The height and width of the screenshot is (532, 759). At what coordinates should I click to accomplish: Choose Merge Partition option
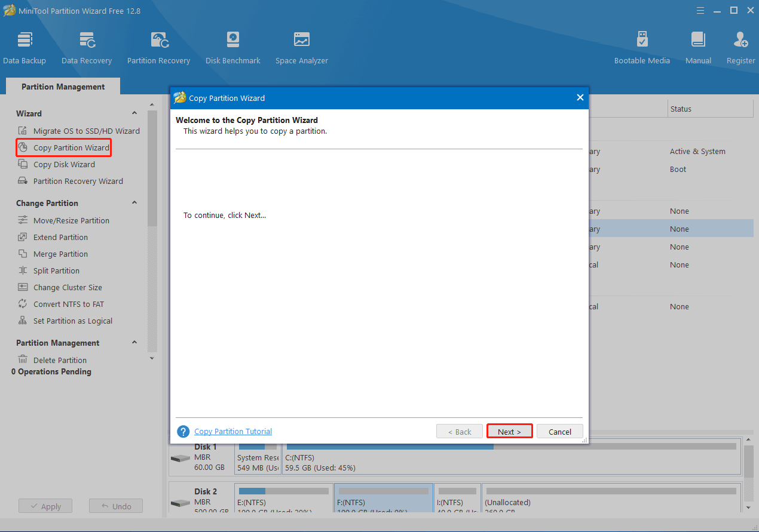pos(60,254)
